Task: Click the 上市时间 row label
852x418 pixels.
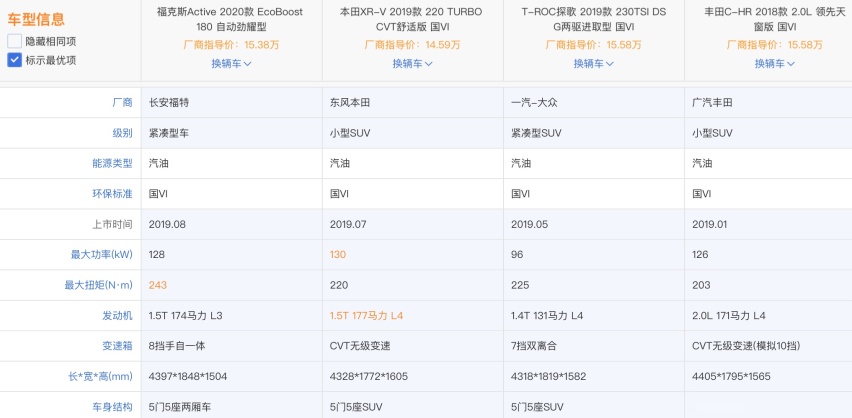Action: coord(112,224)
